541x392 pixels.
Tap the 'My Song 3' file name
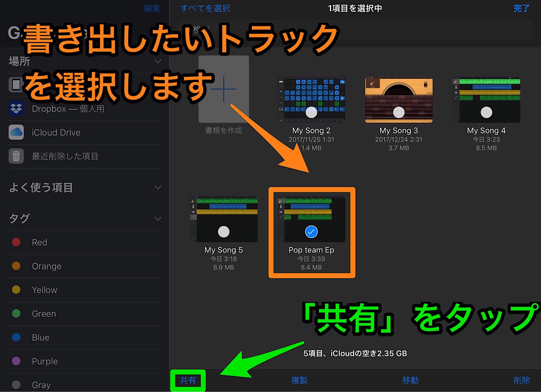pyautogui.click(x=399, y=131)
